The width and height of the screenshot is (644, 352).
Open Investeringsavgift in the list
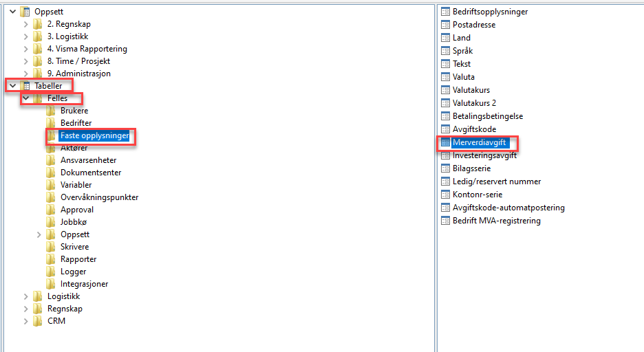pos(484,155)
